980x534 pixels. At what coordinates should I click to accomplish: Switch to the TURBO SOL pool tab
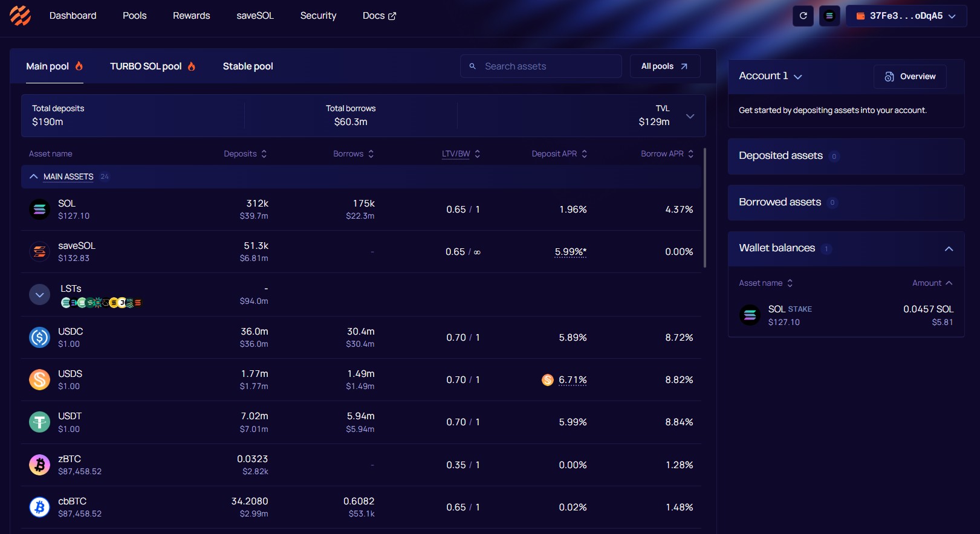tap(152, 66)
